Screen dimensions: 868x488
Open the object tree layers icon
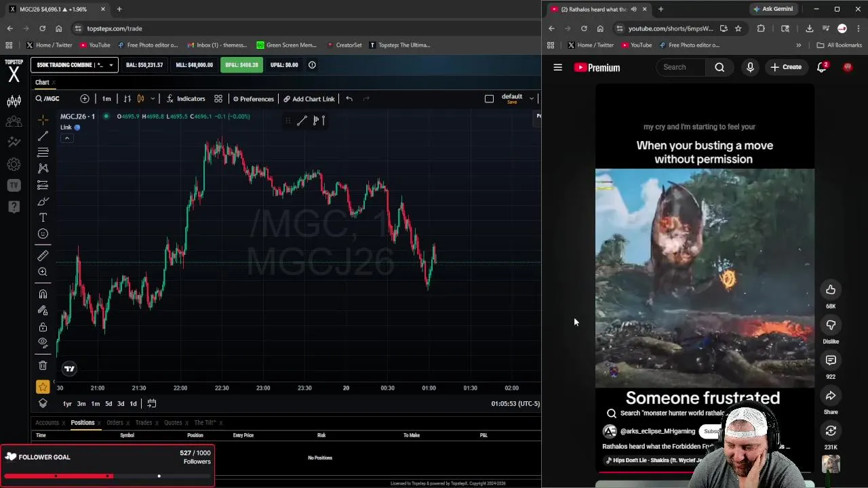(x=43, y=403)
